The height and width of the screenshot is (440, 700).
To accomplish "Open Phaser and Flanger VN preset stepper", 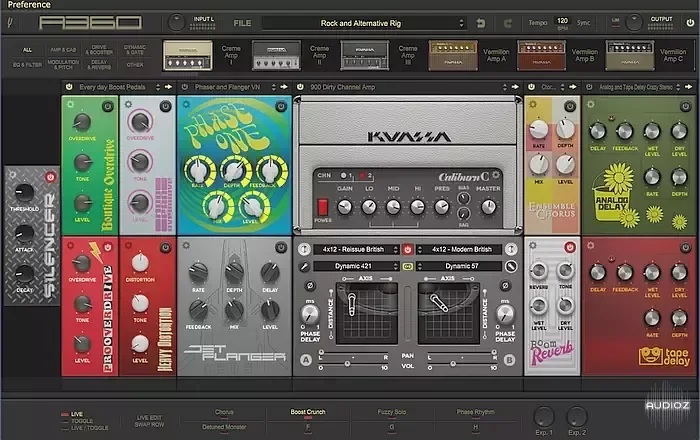I will click(x=274, y=87).
